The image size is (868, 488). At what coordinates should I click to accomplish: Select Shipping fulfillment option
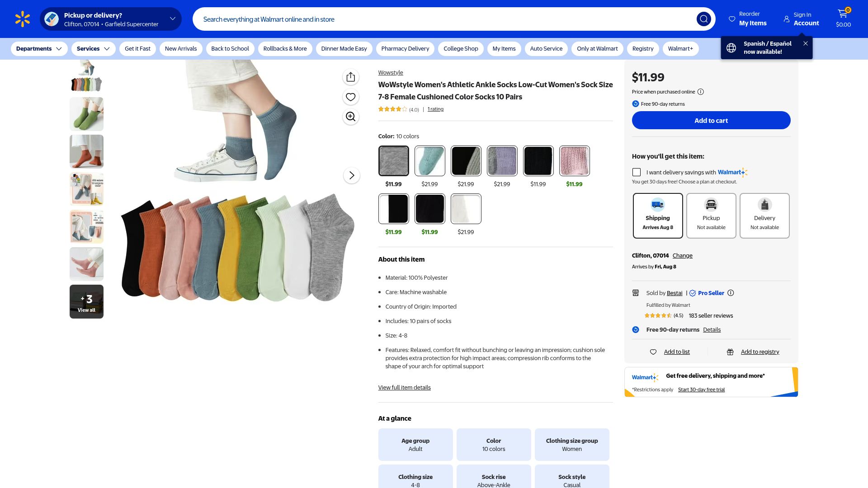(658, 216)
